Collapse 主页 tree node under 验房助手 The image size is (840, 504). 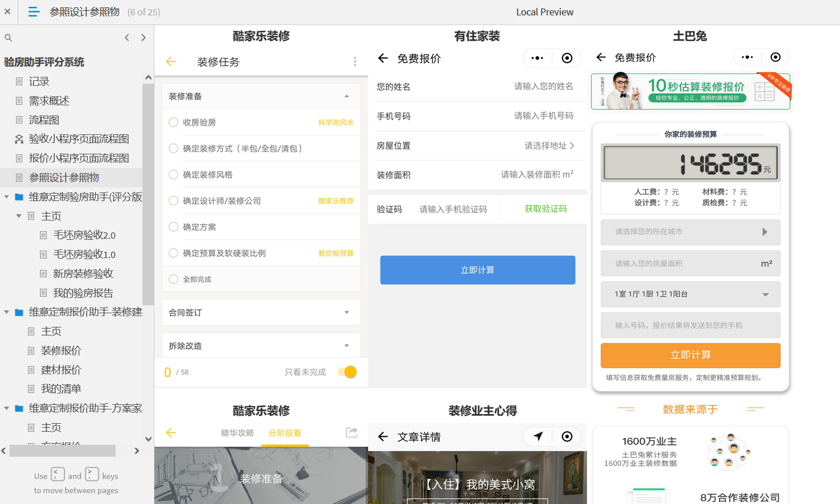pyautogui.click(x=19, y=216)
